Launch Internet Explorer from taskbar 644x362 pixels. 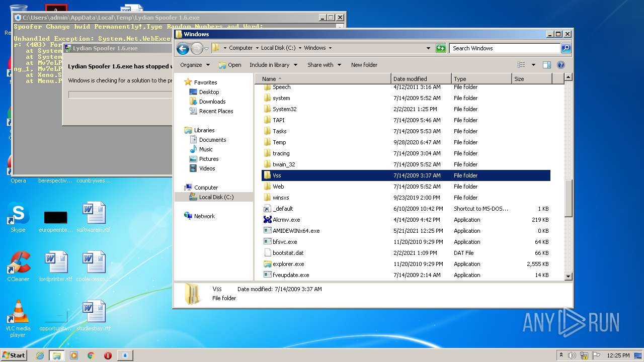[x=40, y=355]
